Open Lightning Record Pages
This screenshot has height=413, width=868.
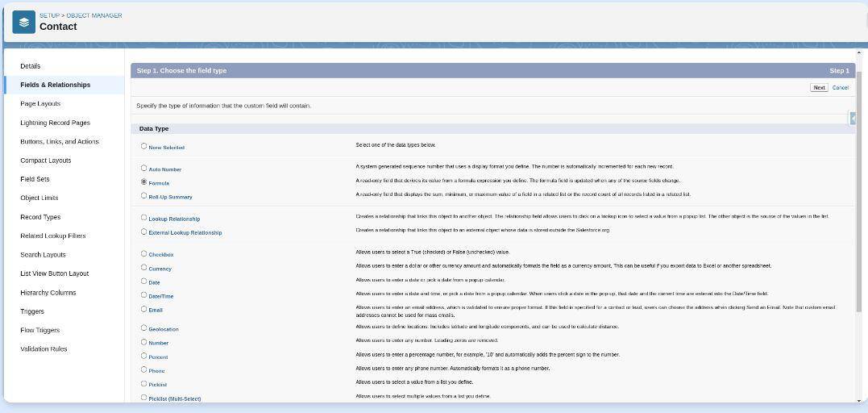pos(55,123)
